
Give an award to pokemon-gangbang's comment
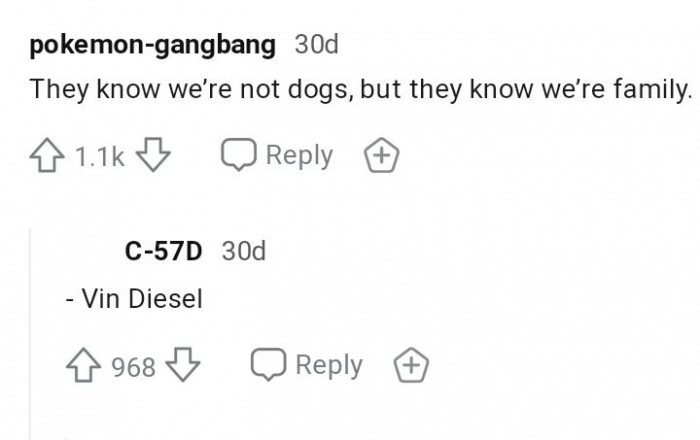coord(382,157)
